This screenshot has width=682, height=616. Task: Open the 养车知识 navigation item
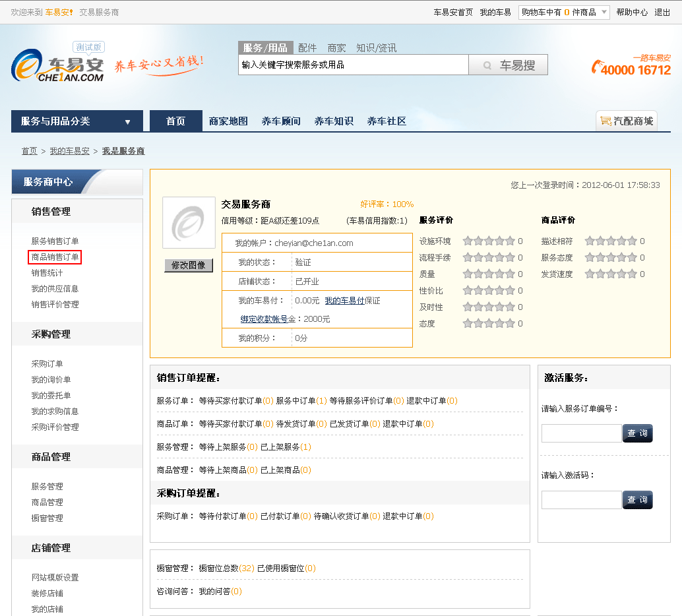click(334, 121)
